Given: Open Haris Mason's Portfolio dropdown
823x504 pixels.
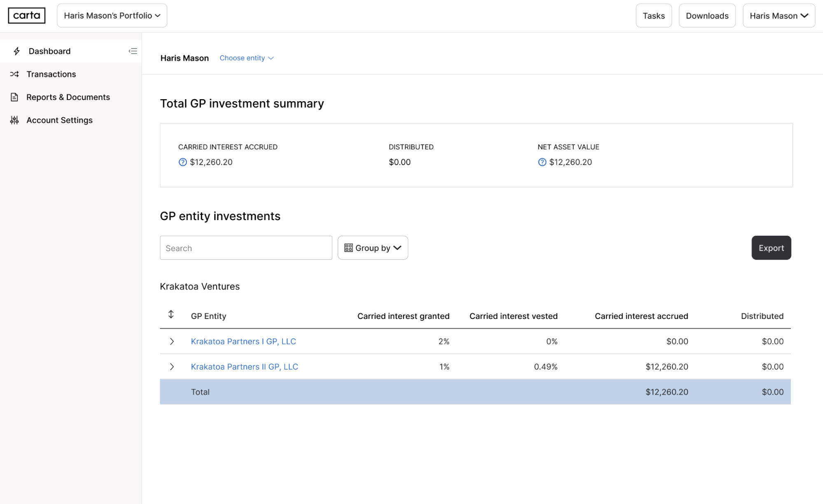Looking at the screenshot, I should point(112,16).
